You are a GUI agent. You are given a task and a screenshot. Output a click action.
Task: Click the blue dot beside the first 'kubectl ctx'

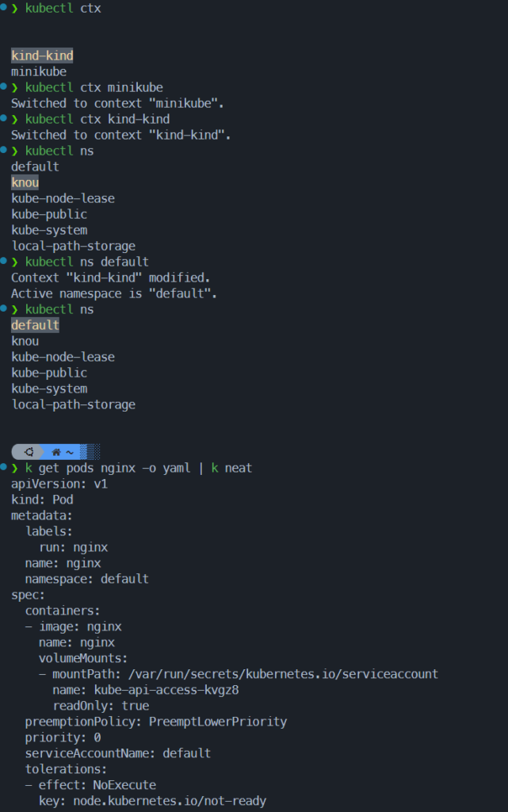point(3,7)
